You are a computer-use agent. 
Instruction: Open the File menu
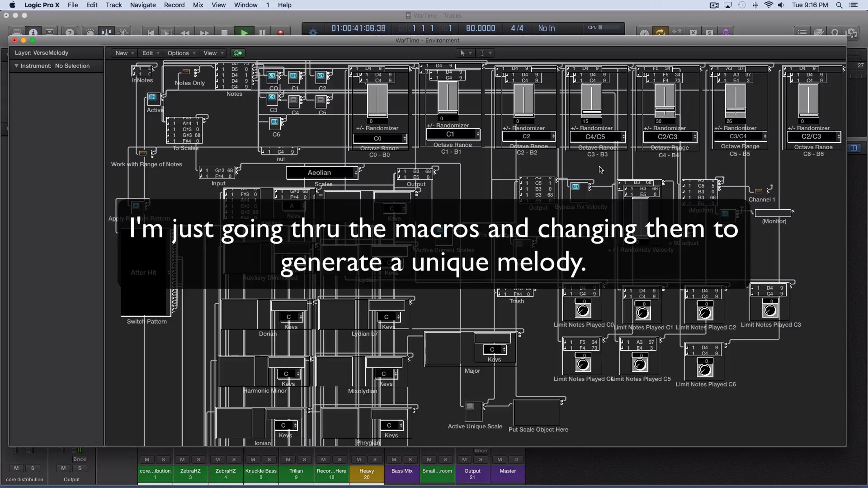[x=73, y=5]
